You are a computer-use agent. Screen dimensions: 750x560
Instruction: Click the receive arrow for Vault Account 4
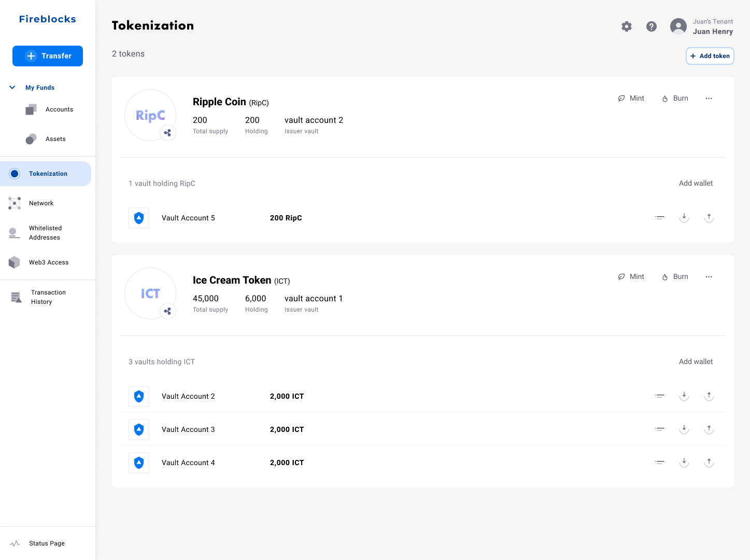coord(684,463)
